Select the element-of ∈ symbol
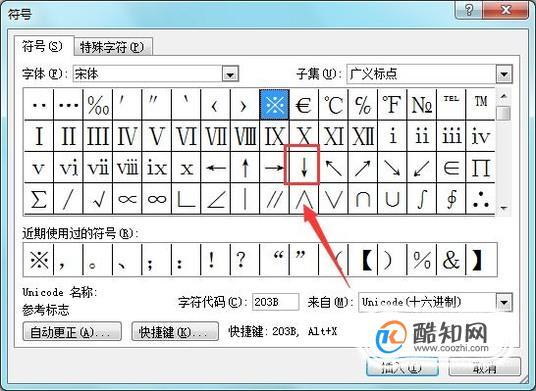This screenshot has width=536, height=391. click(451, 167)
